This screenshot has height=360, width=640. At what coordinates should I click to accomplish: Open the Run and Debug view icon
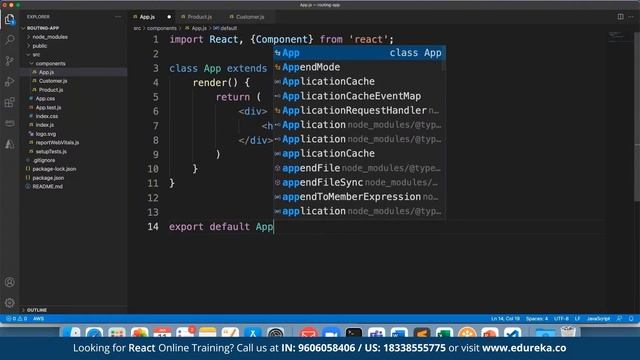point(9,81)
